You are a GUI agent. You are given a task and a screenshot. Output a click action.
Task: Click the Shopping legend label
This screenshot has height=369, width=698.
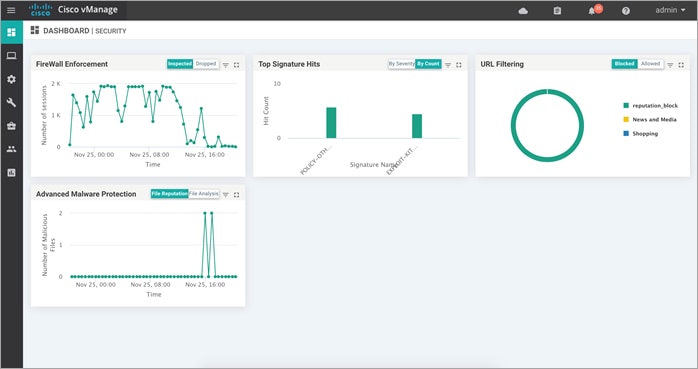pos(645,134)
